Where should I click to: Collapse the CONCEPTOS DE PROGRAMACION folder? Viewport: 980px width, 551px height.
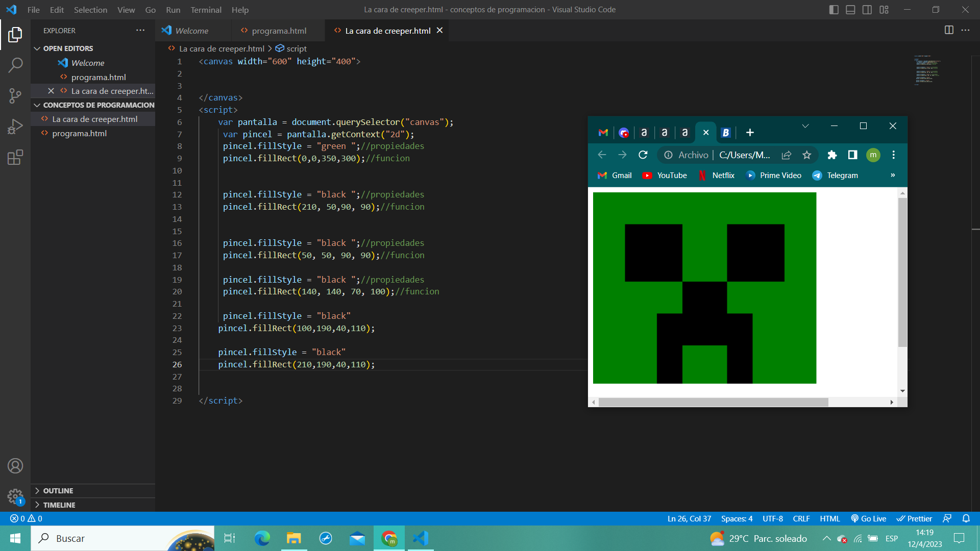click(93, 105)
